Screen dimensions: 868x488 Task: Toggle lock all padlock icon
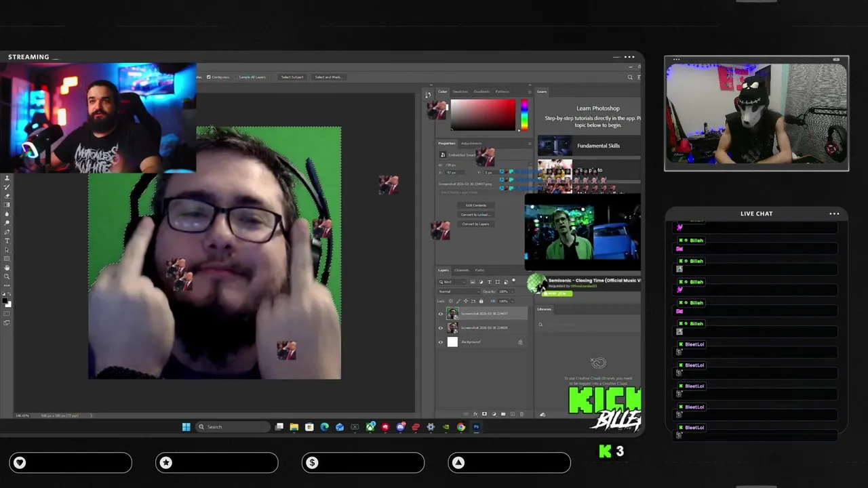(481, 301)
